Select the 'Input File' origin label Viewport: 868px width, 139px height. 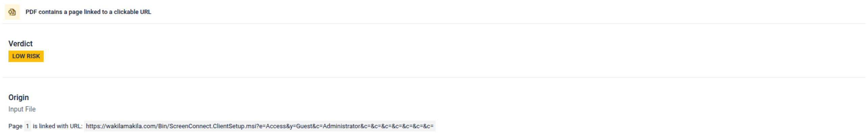click(x=22, y=109)
